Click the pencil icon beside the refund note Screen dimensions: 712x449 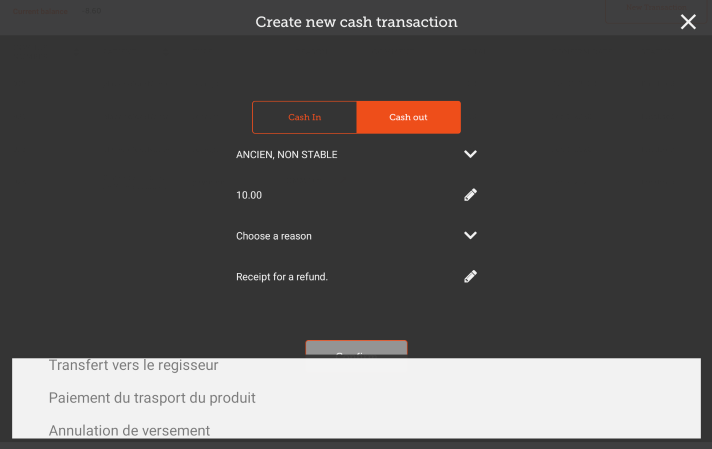471,276
